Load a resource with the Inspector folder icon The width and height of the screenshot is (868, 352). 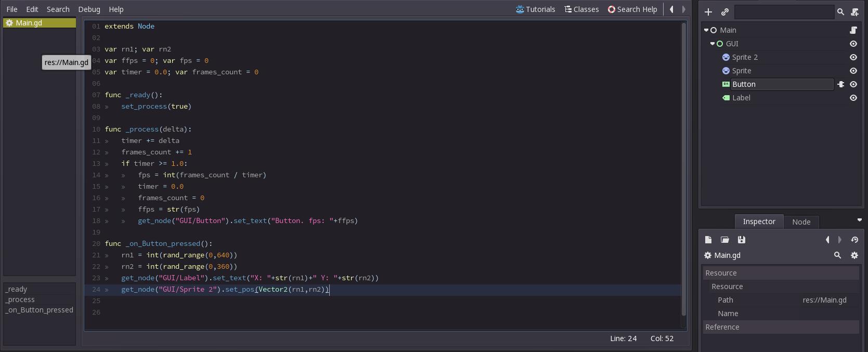[725, 240]
